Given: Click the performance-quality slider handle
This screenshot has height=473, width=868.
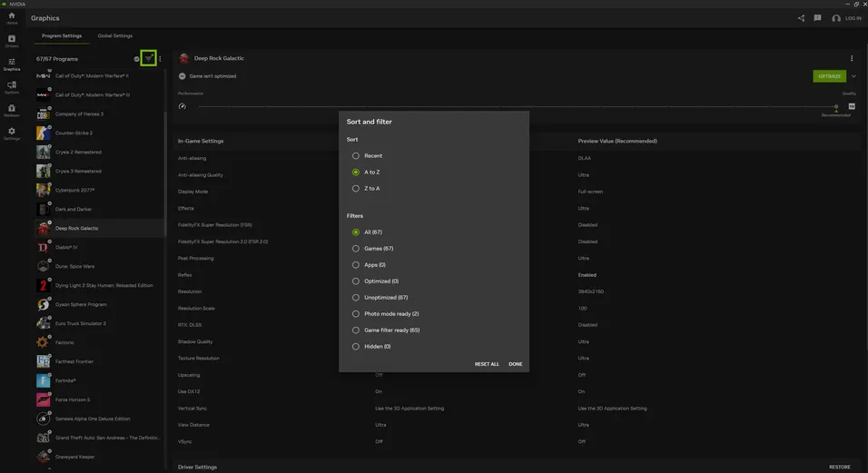Looking at the screenshot, I should (836, 107).
